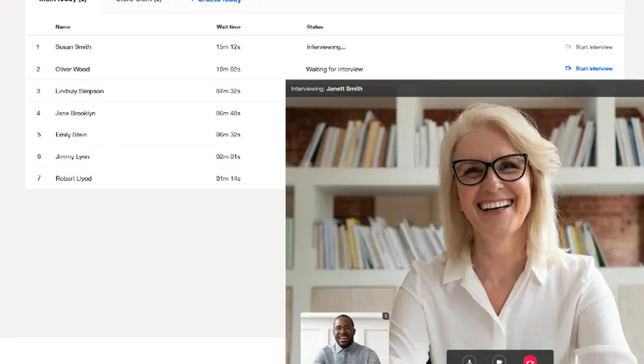Select Susan Smith's name in the list

tap(74, 47)
